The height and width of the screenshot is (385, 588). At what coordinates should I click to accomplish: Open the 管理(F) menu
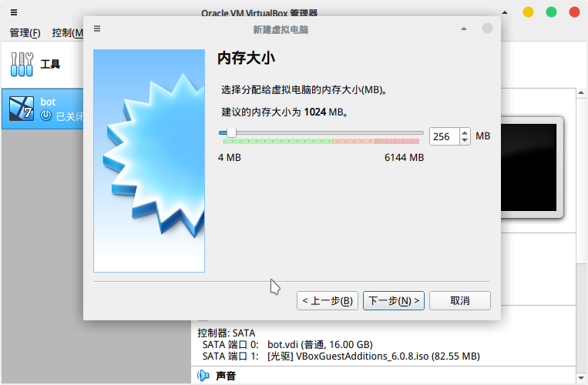(x=25, y=33)
